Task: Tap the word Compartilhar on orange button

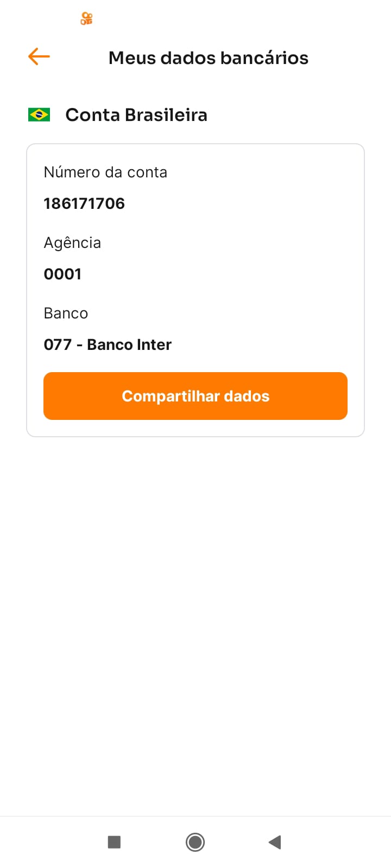Action: pos(170,396)
